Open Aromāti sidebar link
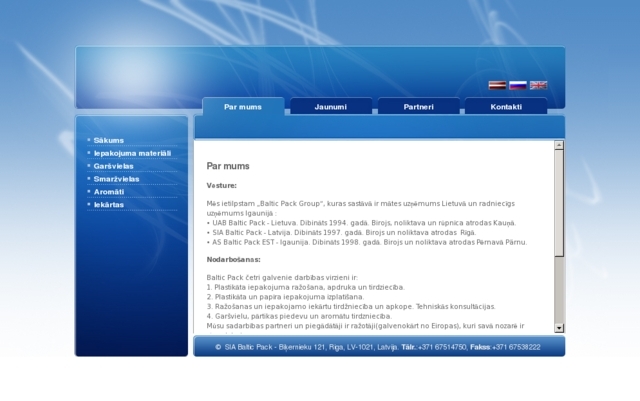Image resolution: width=640 pixels, height=401 pixels. (109, 192)
